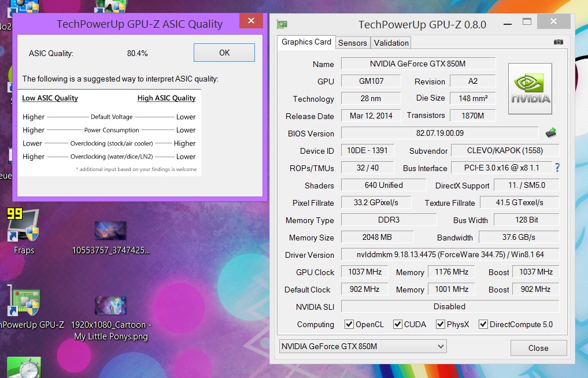Click the BIOS save chip icon
Viewport: 588px width, 378px height.
click(550, 133)
